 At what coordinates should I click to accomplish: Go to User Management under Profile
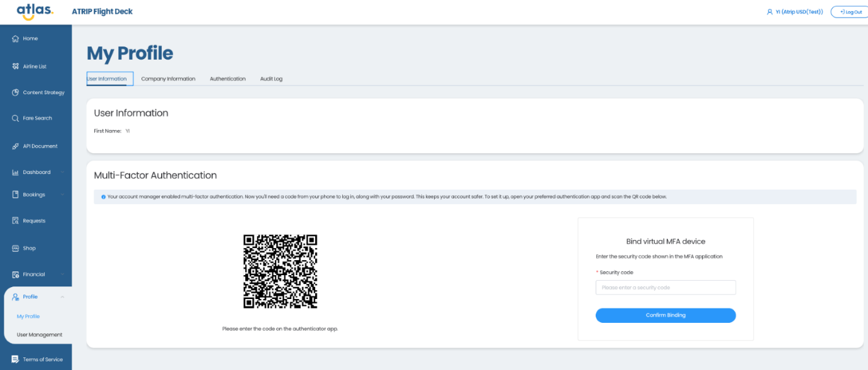(40, 335)
